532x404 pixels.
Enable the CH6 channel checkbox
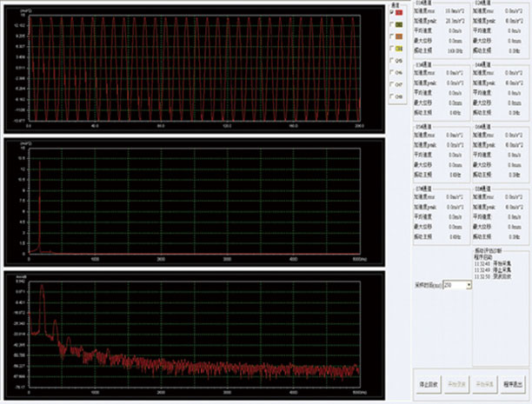pos(392,74)
